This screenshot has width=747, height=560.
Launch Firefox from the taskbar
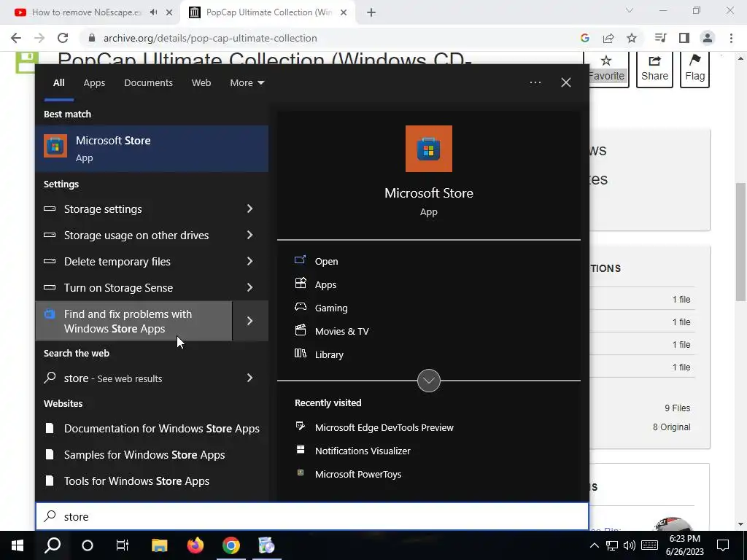coord(195,545)
